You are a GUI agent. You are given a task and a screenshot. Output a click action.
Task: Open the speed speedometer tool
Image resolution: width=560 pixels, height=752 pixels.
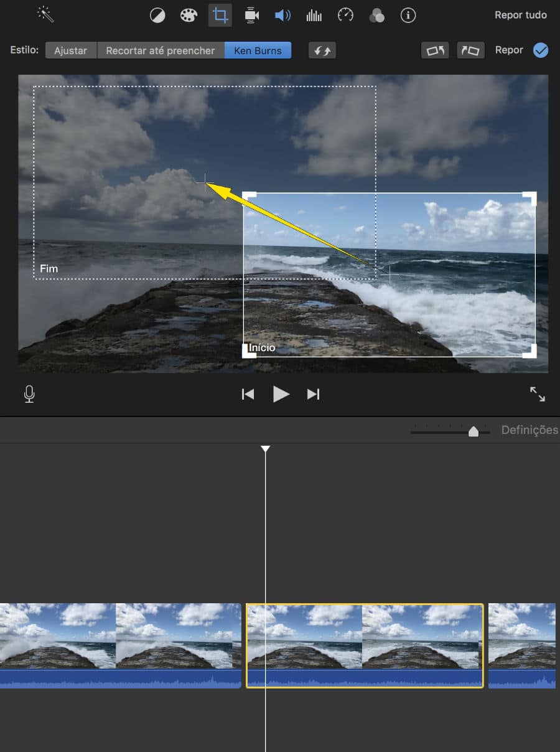pyautogui.click(x=345, y=16)
